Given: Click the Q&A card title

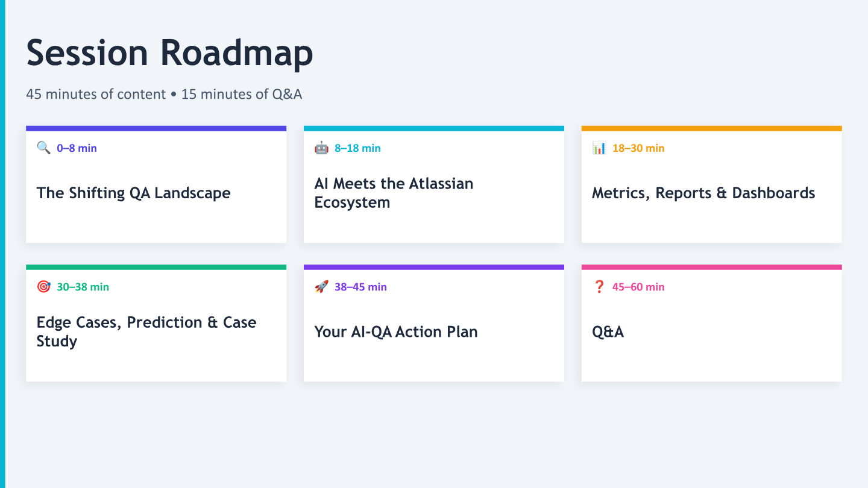Looking at the screenshot, I should point(608,332).
